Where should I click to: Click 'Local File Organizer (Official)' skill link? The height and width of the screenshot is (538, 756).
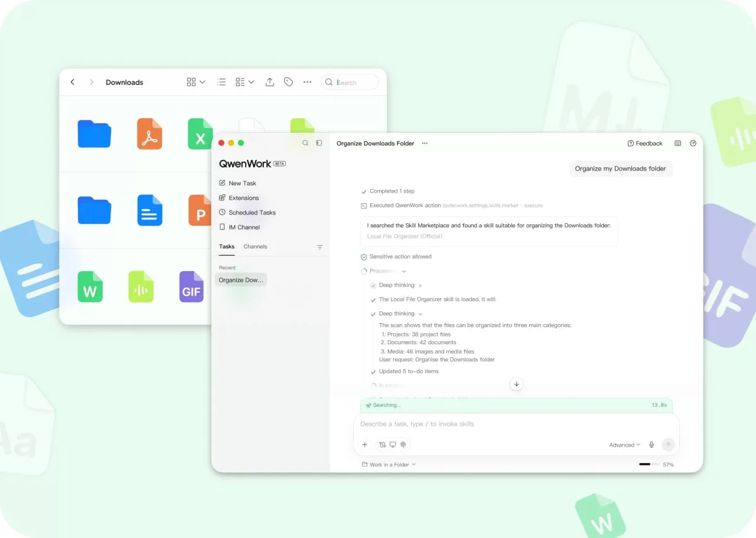(405, 236)
